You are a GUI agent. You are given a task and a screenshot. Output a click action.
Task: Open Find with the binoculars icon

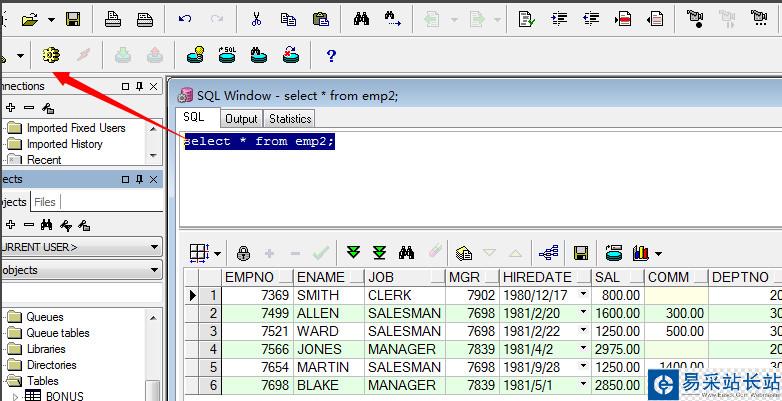point(361,19)
